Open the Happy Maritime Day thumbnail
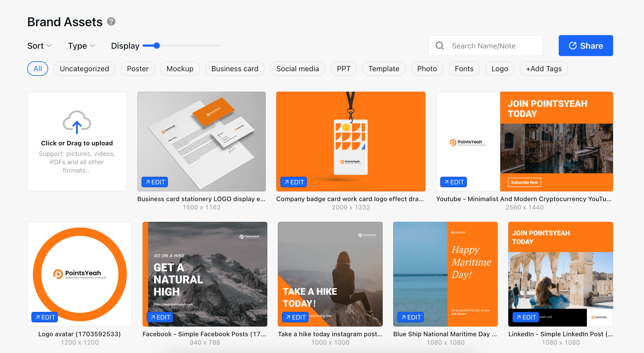Screen dimensions: 644x353 coord(445,274)
